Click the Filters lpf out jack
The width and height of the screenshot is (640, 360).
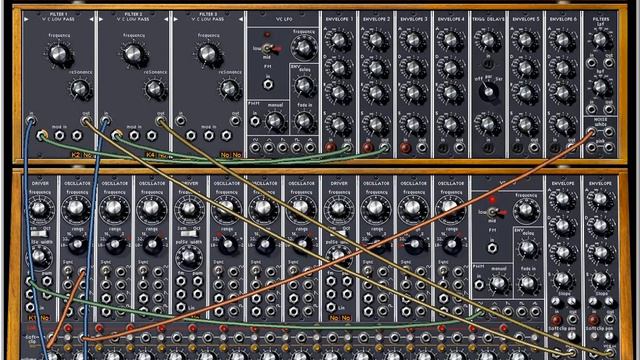pos(609,63)
